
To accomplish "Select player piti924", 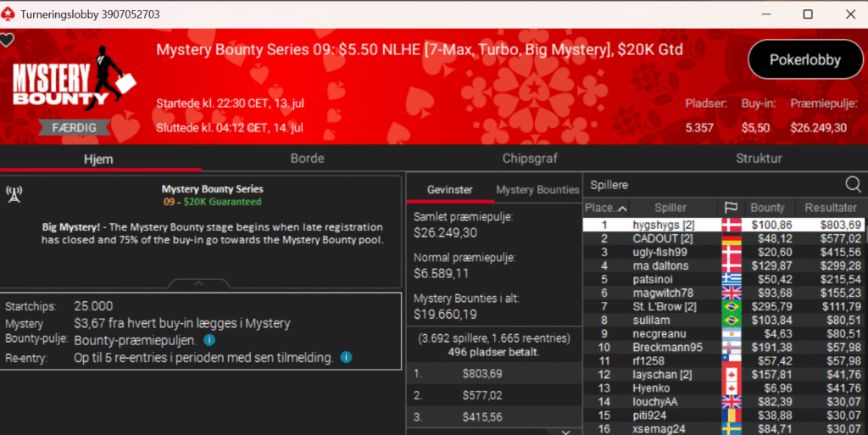I will click(x=724, y=415).
